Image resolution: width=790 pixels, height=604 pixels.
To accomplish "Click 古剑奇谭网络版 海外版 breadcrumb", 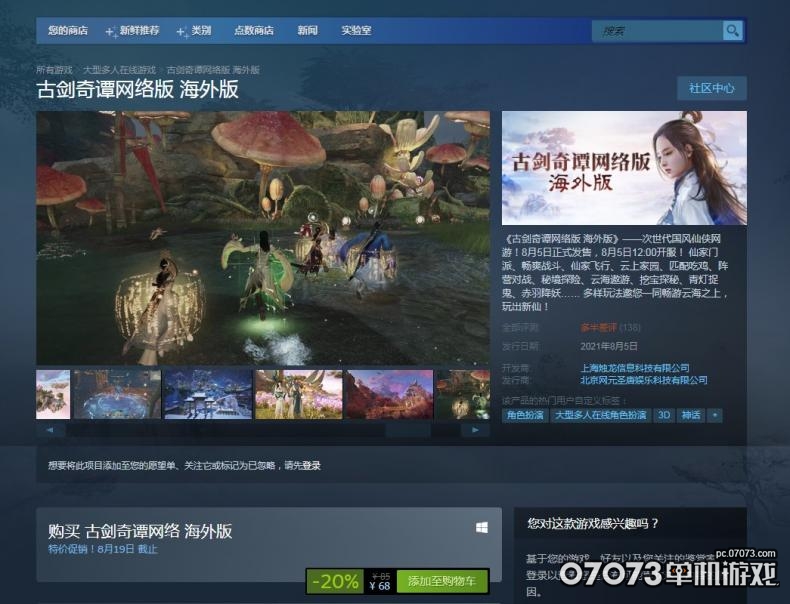I will coord(213,70).
